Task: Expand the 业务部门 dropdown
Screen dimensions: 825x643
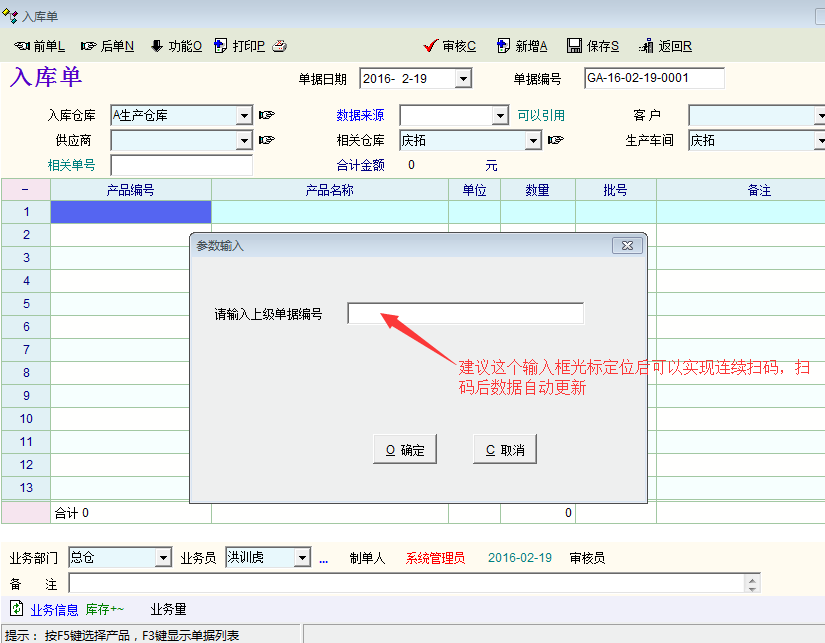Action: (163, 558)
